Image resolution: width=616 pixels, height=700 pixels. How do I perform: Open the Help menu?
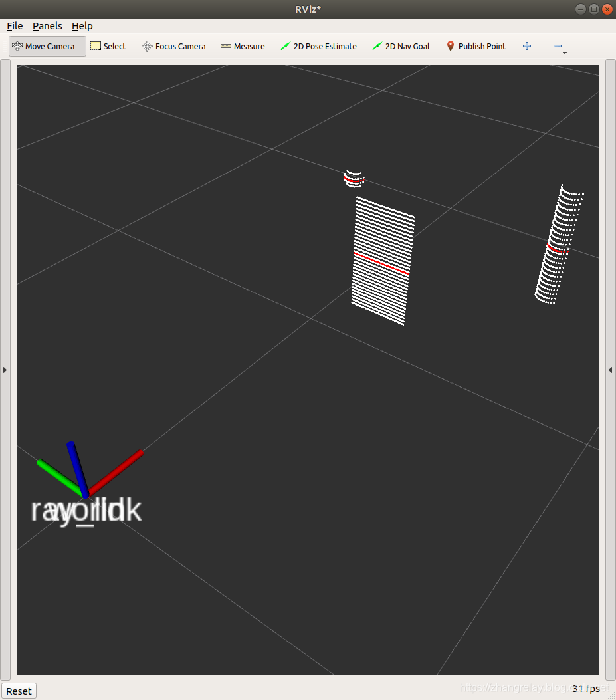82,26
